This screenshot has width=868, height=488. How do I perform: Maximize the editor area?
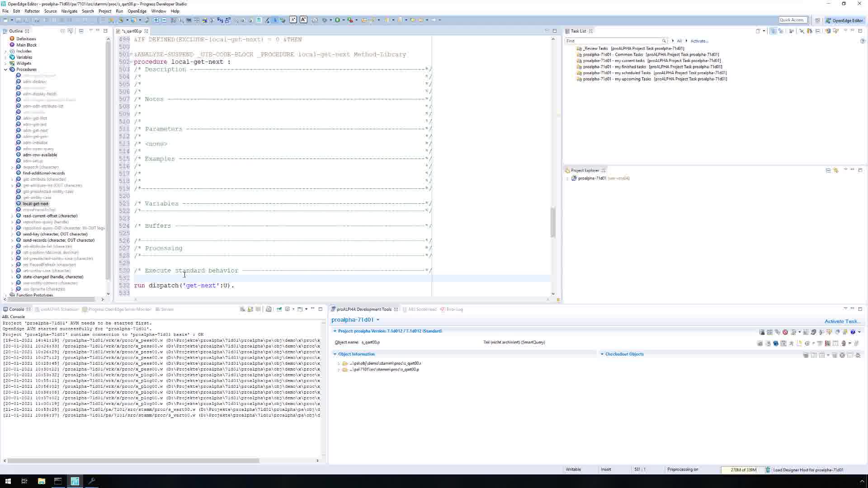(555, 31)
